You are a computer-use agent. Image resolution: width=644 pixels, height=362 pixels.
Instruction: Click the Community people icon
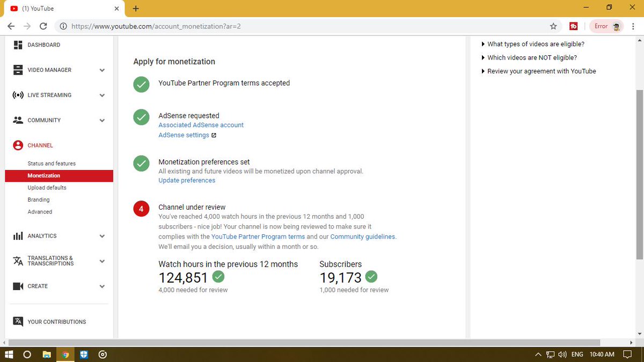point(18,120)
